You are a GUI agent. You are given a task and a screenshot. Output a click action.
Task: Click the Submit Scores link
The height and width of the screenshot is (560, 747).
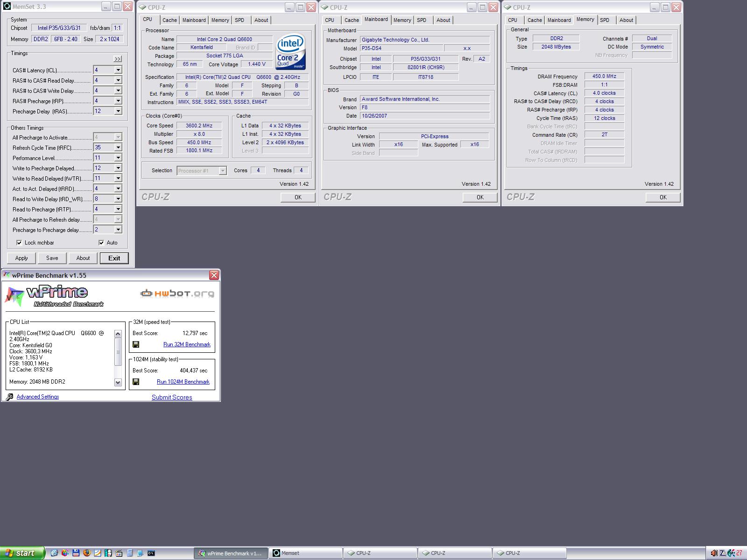tap(172, 397)
